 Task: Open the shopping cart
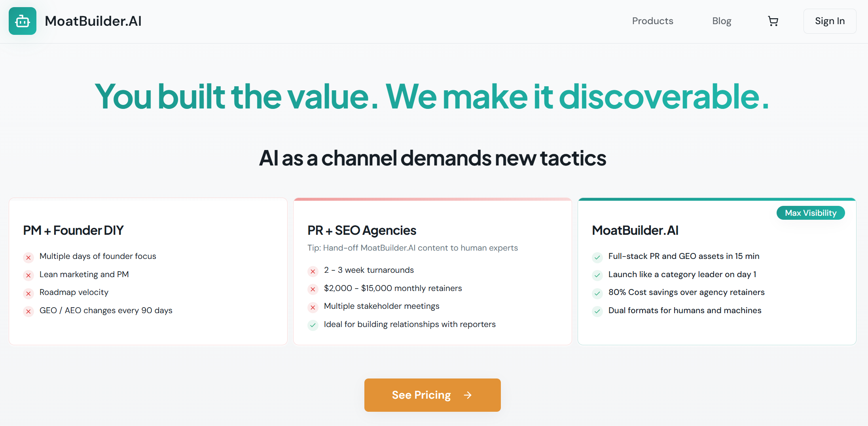point(773,21)
